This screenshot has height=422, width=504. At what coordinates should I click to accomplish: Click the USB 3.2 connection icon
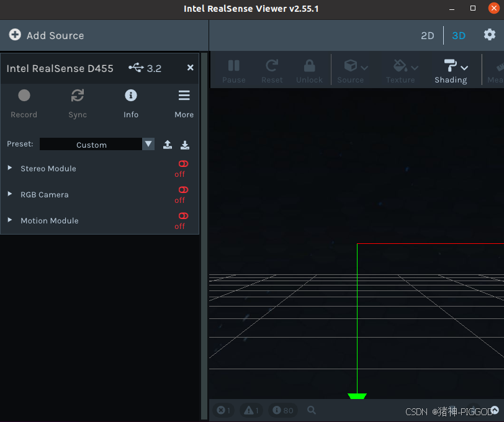136,68
